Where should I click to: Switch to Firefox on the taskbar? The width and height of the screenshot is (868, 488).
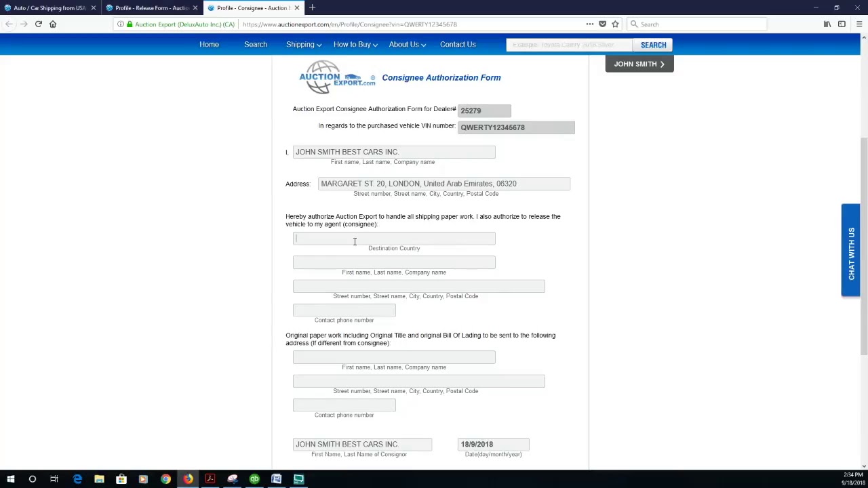click(188, 479)
